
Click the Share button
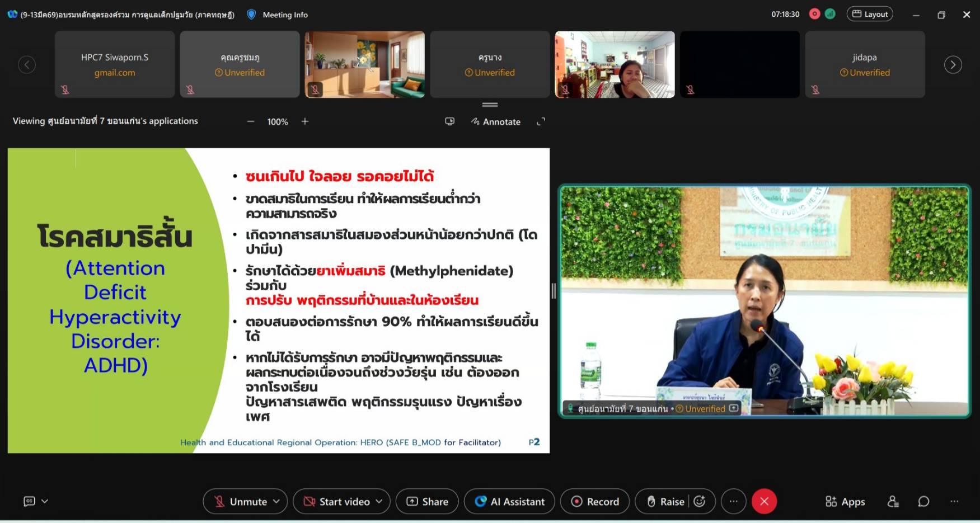(x=427, y=502)
